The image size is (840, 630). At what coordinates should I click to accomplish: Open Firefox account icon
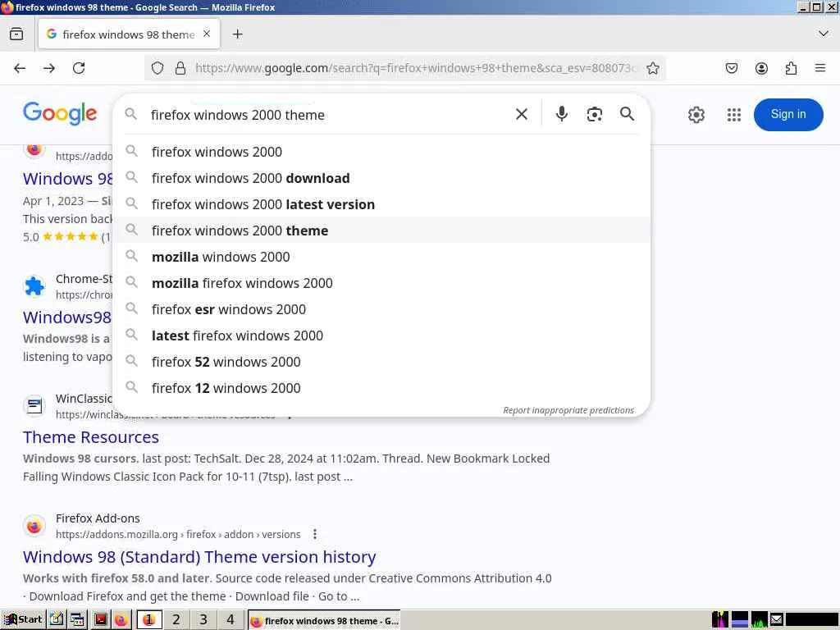[x=761, y=68]
